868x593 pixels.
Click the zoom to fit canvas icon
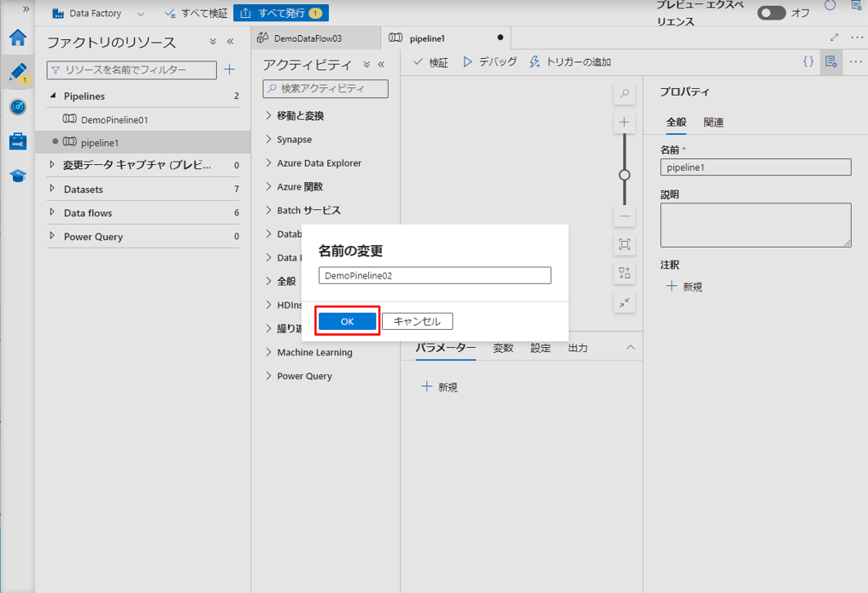pyautogui.click(x=625, y=244)
